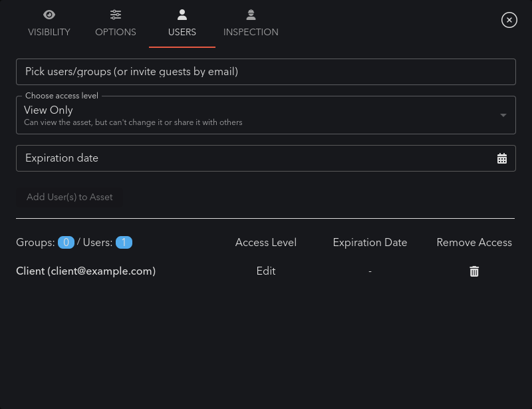Image resolution: width=532 pixels, height=409 pixels.
Task: Click the eye icon above Visibility
Action: click(x=49, y=15)
